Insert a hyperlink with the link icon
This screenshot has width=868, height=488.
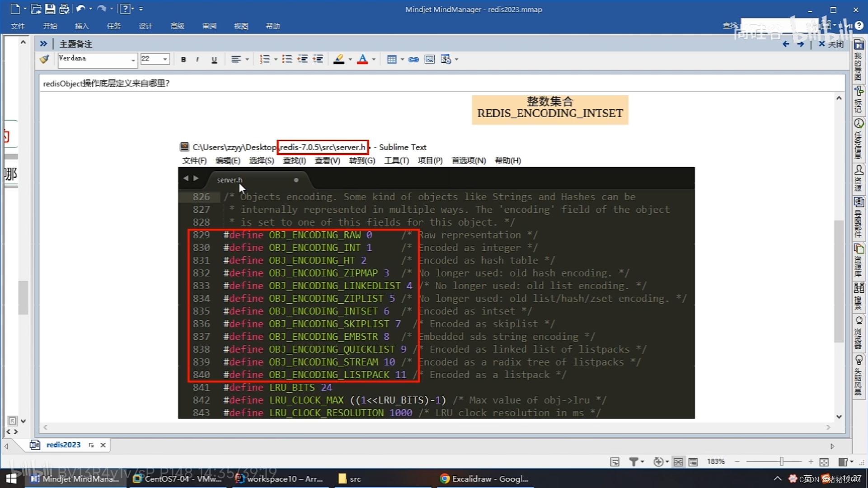pos(413,59)
